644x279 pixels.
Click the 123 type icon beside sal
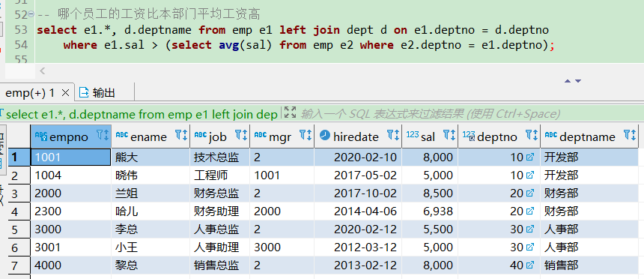tap(413, 134)
